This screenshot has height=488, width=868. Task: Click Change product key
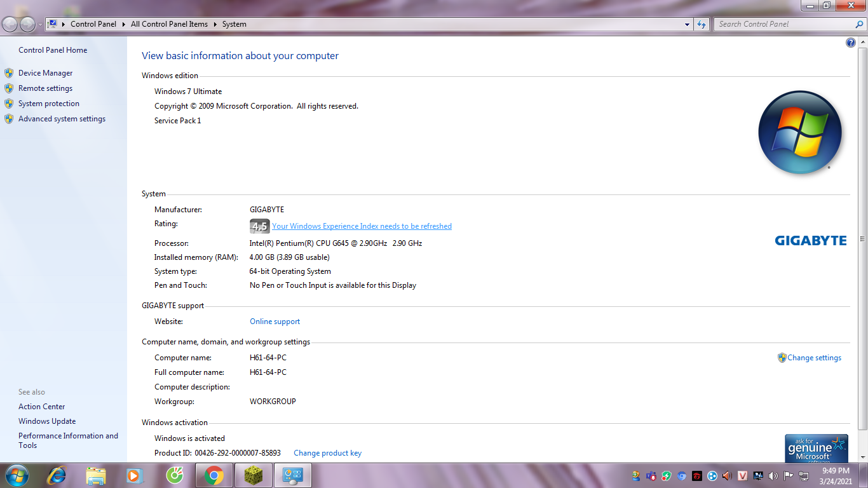coord(327,453)
